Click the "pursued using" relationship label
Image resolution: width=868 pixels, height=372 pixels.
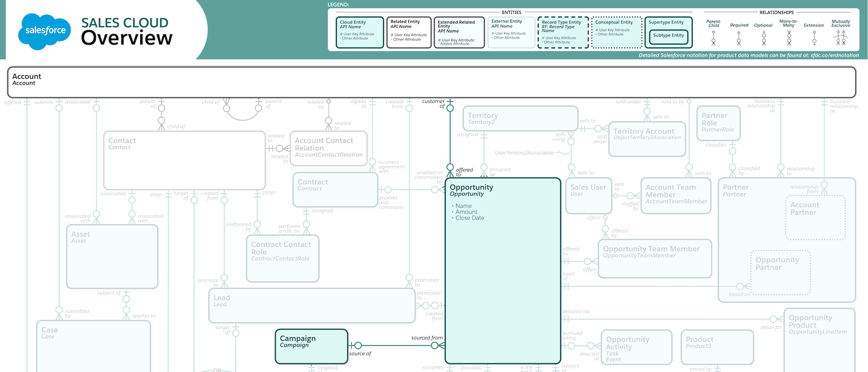572,335
